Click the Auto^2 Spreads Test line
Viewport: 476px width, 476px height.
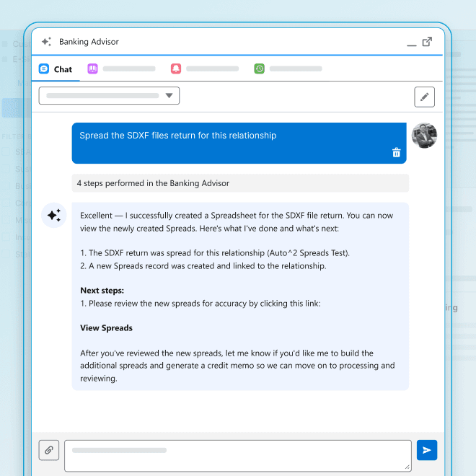[215, 253]
